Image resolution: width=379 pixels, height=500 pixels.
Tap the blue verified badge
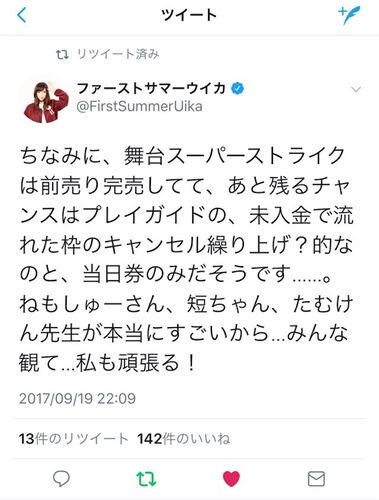(237, 89)
